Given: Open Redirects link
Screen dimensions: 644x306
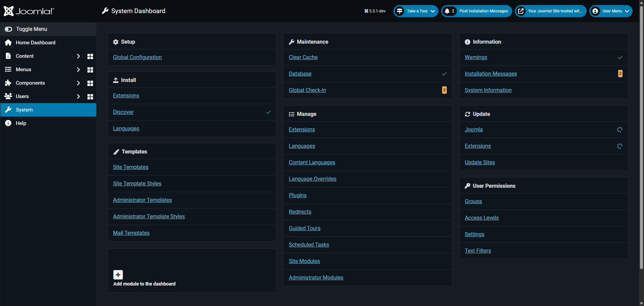Looking at the screenshot, I should click(x=300, y=212).
